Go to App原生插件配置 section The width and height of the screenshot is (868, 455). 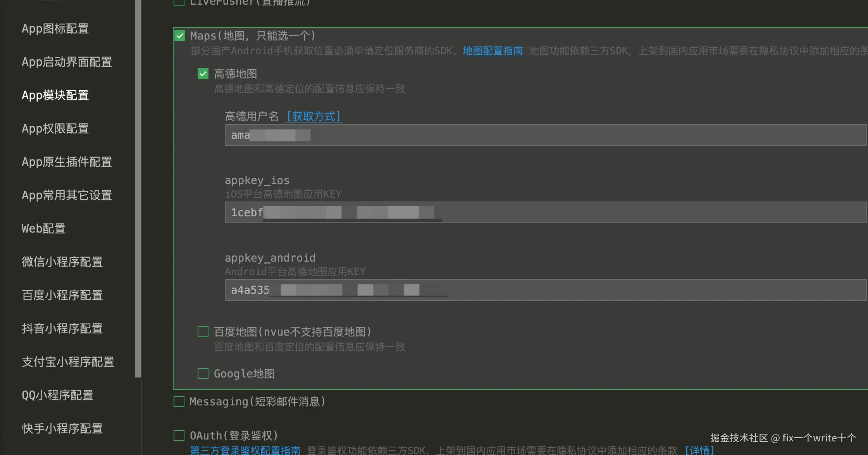pos(67,162)
